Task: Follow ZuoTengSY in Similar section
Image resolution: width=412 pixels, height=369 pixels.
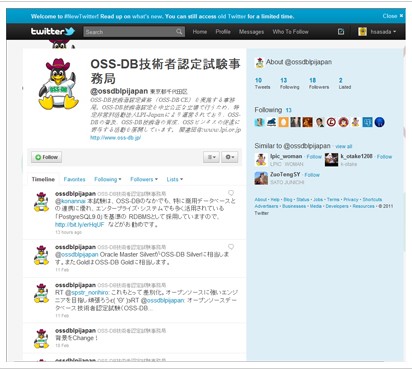Action: click(x=312, y=175)
